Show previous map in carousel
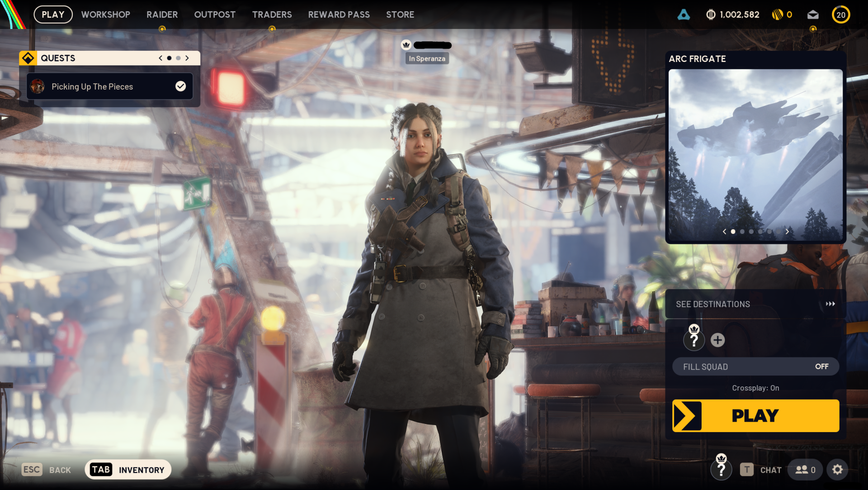868x490 pixels. pyautogui.click(x=724, y=231)
